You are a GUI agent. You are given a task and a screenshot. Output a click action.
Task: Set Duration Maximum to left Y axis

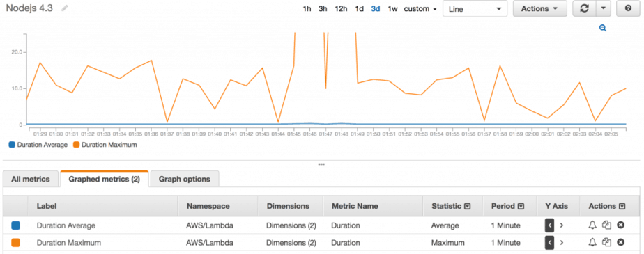tap(549, 242)
